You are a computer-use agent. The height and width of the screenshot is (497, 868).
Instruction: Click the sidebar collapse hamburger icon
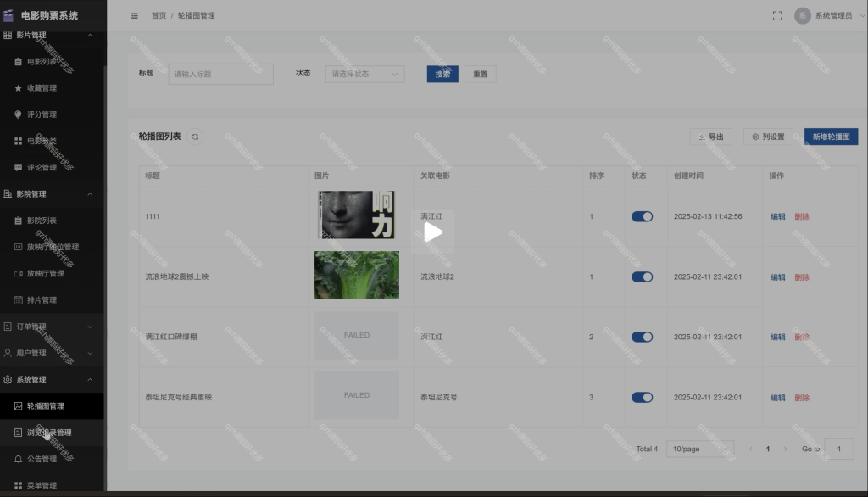click(x=135, y=15)
